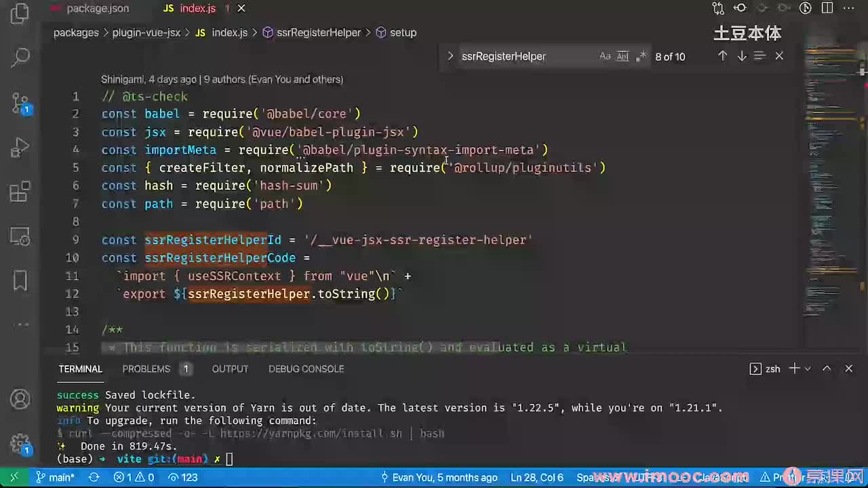Toggle Match Whole Word in find widget

coord(623,56)
